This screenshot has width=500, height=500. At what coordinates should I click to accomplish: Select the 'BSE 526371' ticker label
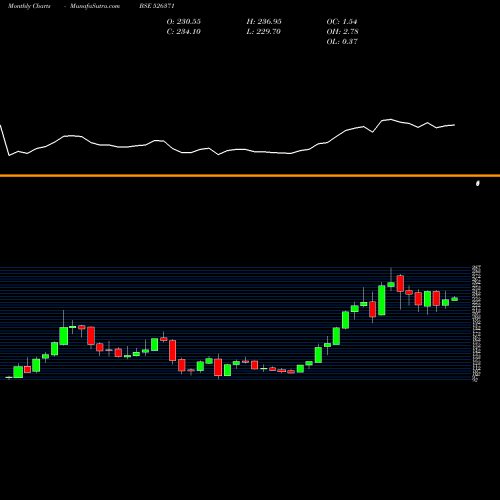pos(157,6)
